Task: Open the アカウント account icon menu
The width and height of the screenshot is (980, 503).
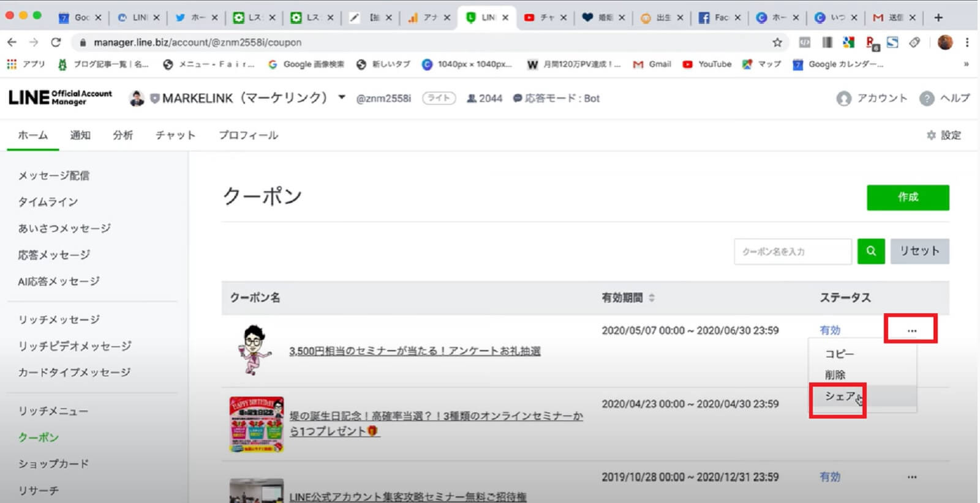Action: [844, 99]
